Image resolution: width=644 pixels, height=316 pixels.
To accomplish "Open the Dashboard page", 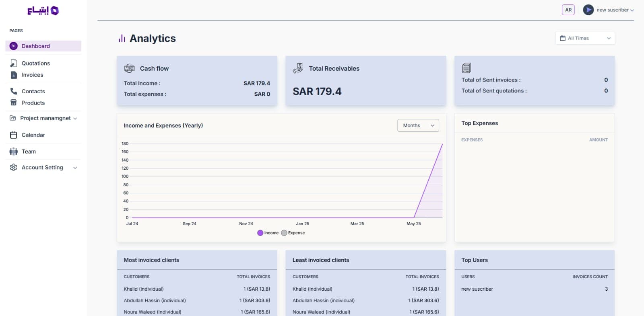I will coord(35,46).
